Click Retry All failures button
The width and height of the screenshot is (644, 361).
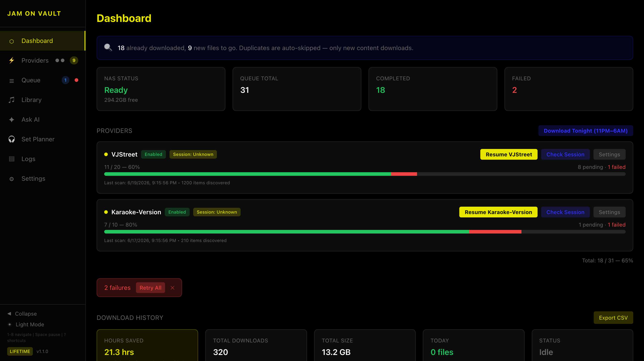[150, 288]
